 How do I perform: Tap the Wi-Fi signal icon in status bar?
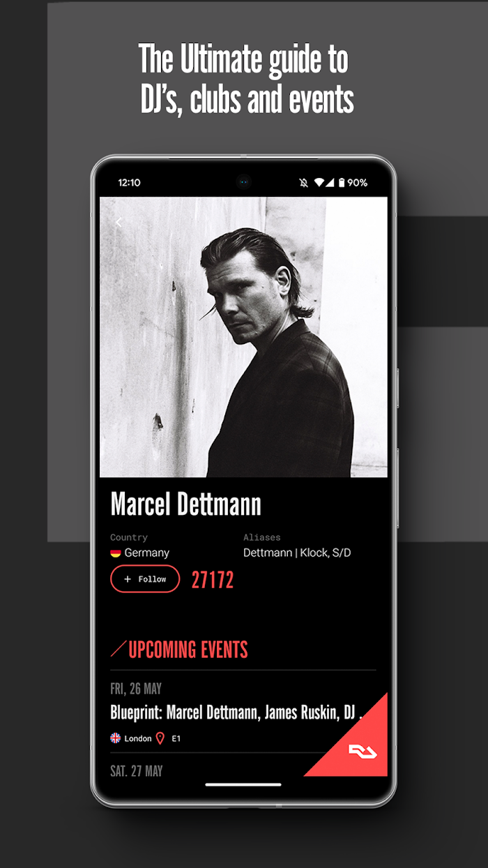[319, 183]
